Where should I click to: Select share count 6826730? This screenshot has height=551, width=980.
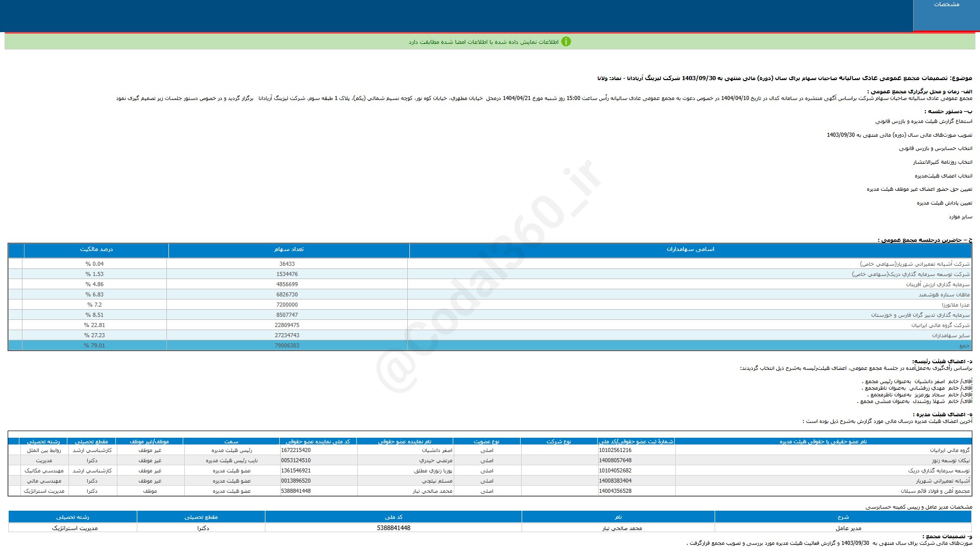click(287, 294)
